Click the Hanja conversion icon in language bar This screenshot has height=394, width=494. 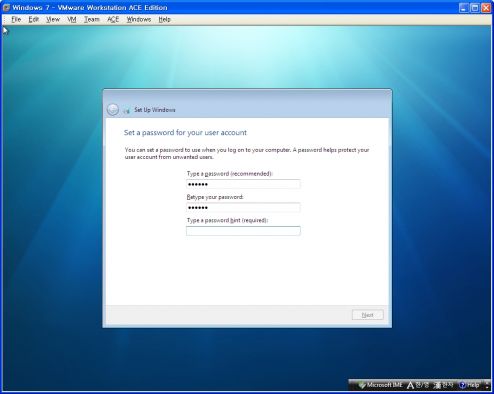coord(437,385)
